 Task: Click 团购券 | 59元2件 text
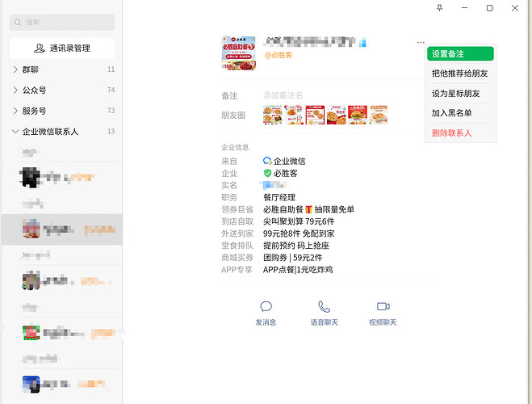pos(293,257)
